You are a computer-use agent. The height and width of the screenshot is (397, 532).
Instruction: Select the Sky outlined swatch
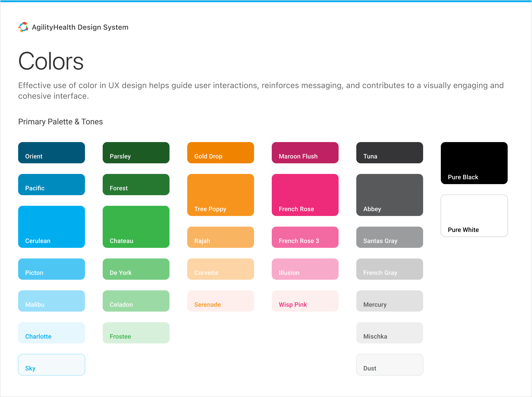point(51,364)
